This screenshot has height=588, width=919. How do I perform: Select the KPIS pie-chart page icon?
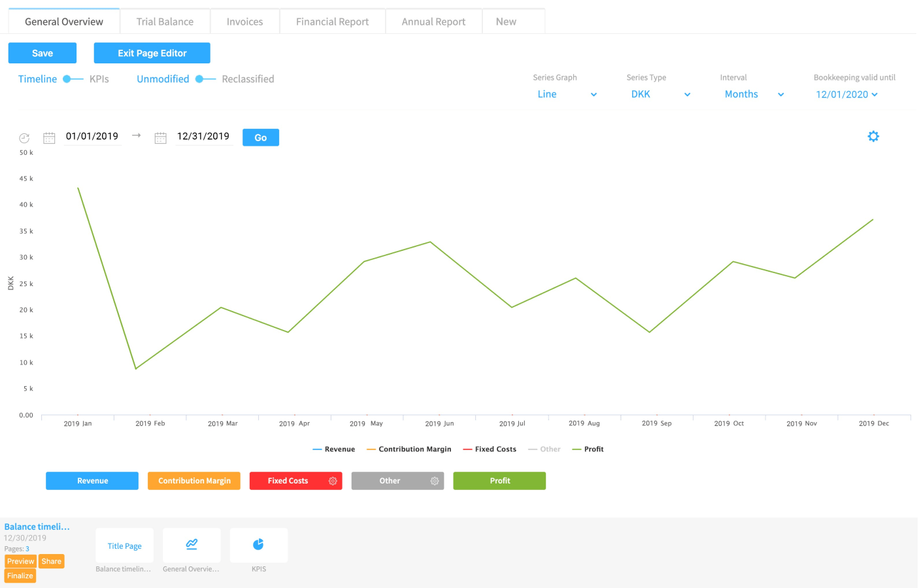259,545
